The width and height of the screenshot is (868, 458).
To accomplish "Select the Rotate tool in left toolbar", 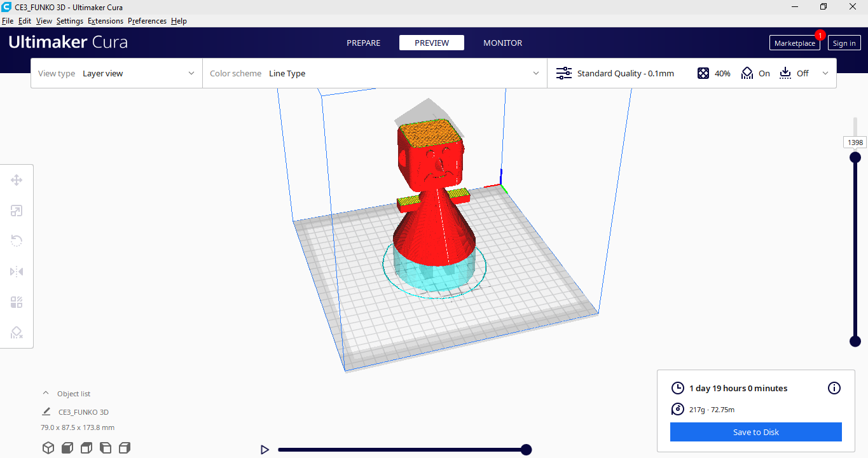I will tap(17, 240).
